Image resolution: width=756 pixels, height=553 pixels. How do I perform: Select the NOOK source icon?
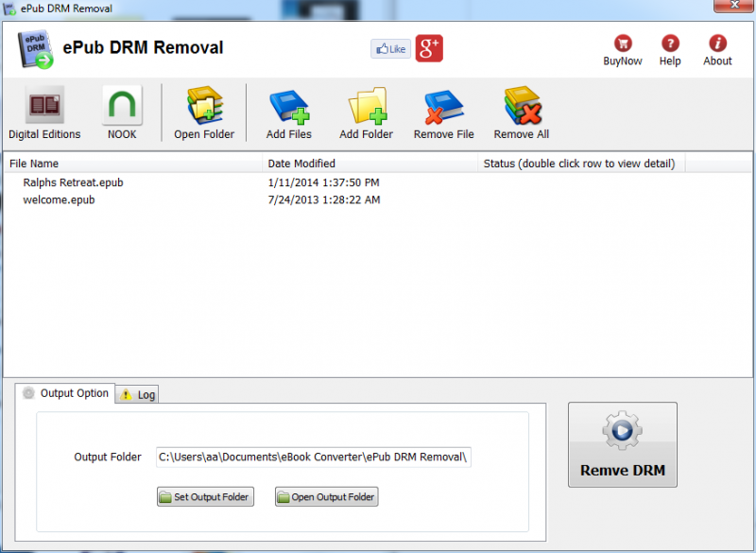pyautogui.click(x=121, y=107)
